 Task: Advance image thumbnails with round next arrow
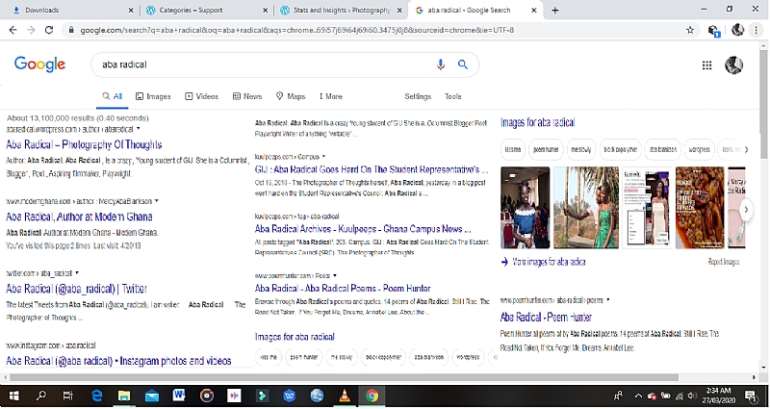[746, 210]
